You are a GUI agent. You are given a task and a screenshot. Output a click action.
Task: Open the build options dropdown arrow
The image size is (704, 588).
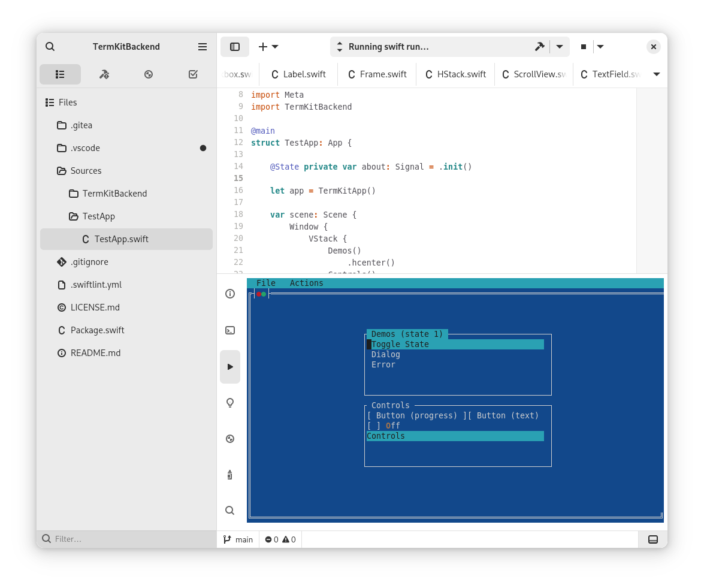click(559, 47)
